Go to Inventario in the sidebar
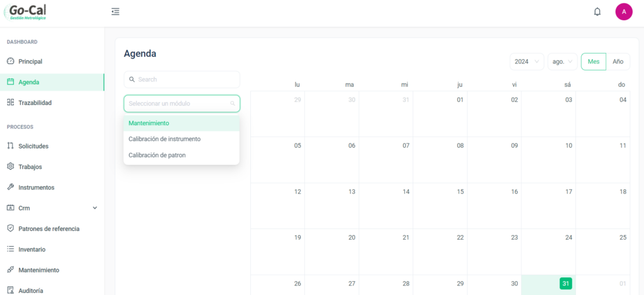 pos(31,250)
